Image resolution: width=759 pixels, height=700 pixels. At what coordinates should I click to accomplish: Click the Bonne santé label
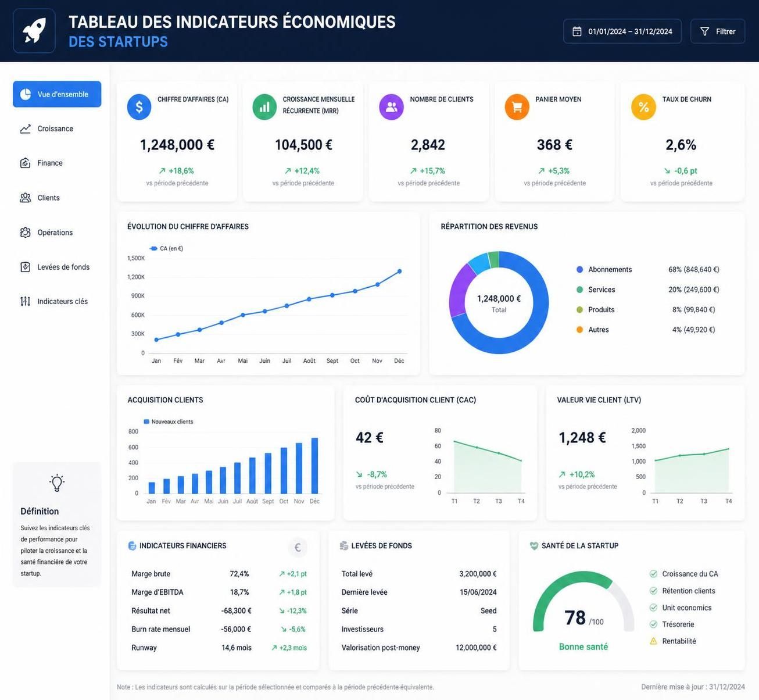pyautogui.click(x=583, y=647)
